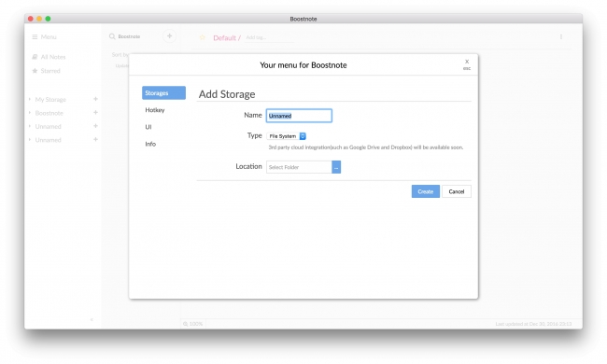
Task: Open All Notes in sidebar
Action: (x=49, y=57)
